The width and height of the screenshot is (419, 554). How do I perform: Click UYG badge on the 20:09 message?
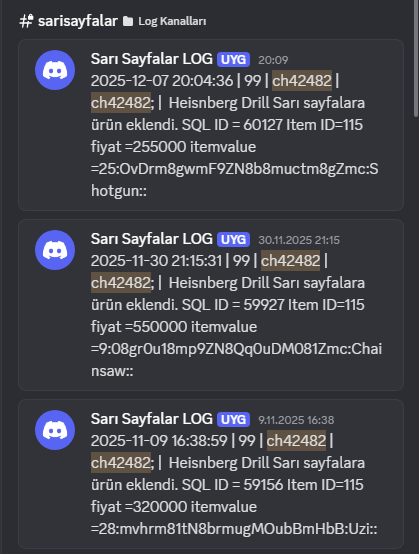point(233,59)
